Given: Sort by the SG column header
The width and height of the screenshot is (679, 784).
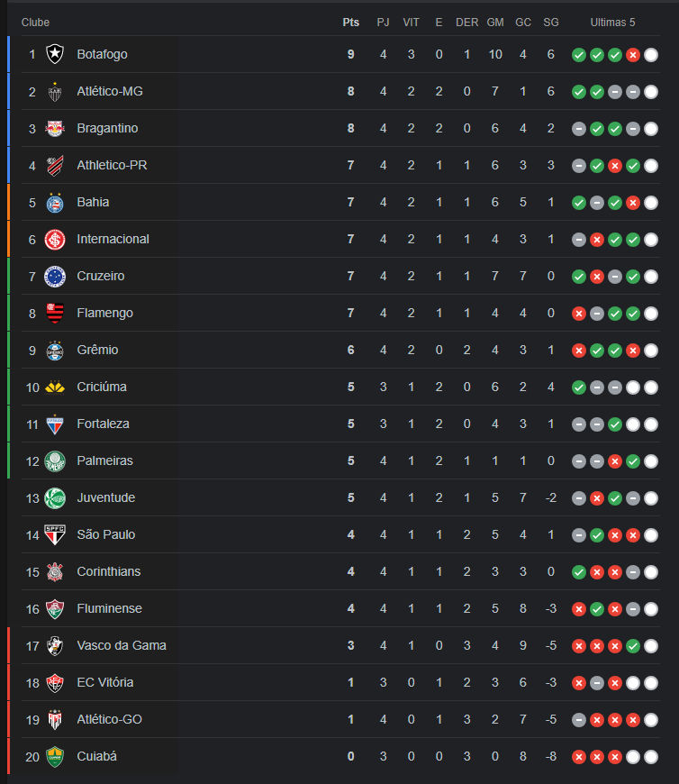Looking at the screenshot, I should tap(551, 23).
